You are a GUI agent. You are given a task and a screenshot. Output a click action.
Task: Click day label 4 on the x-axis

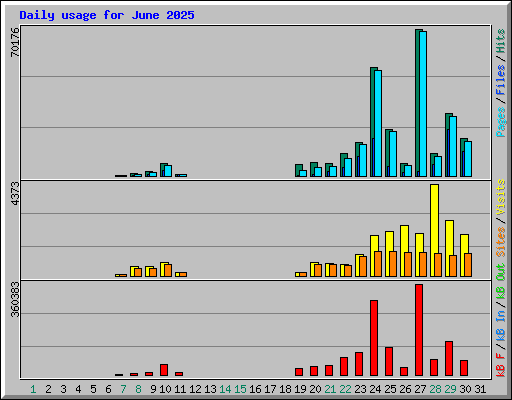point(78,389)
